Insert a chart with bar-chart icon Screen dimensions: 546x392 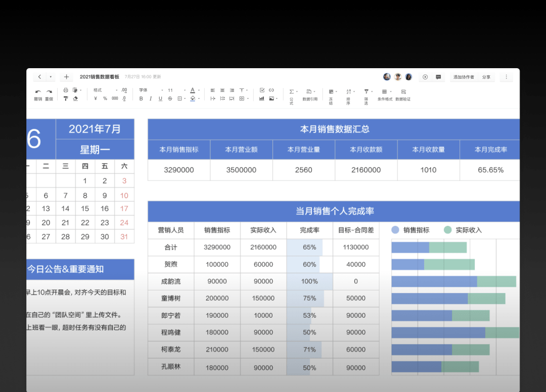pos(261,99)
